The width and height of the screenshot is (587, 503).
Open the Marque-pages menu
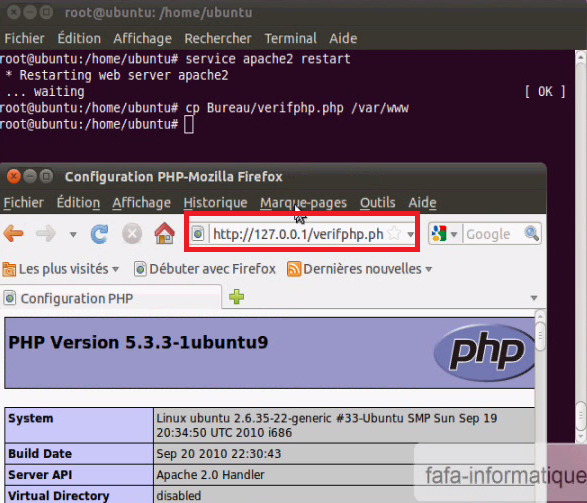pyautogui.click(x=304, y=203)
